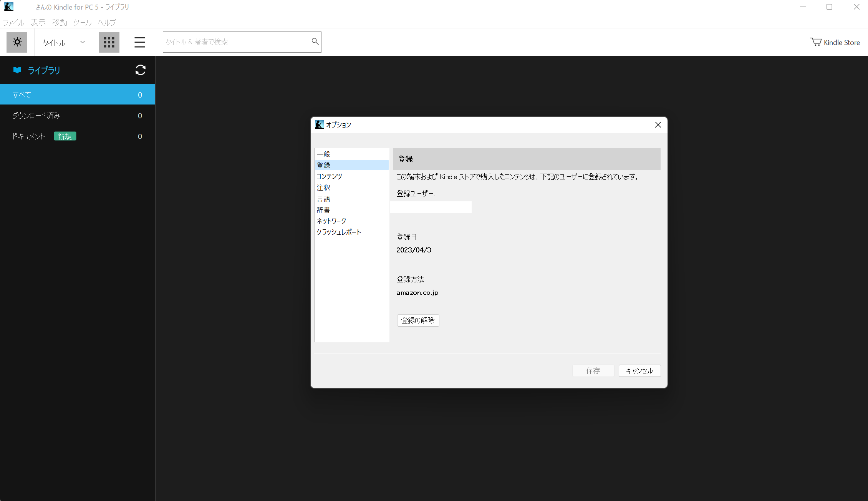Screen dimensions: 868x501
Task: Select クラッシュレポート in options list
Action: [x=351, y=232]
